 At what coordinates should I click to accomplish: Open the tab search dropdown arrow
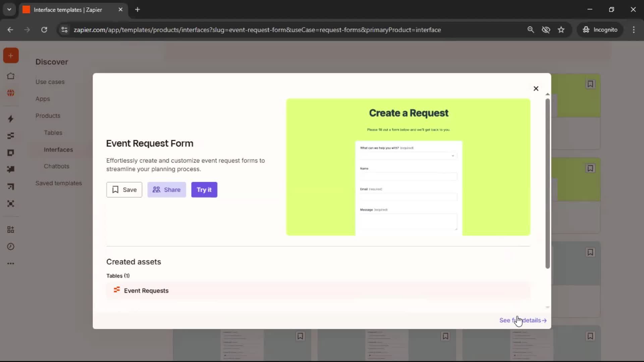[x=9, y=9]
